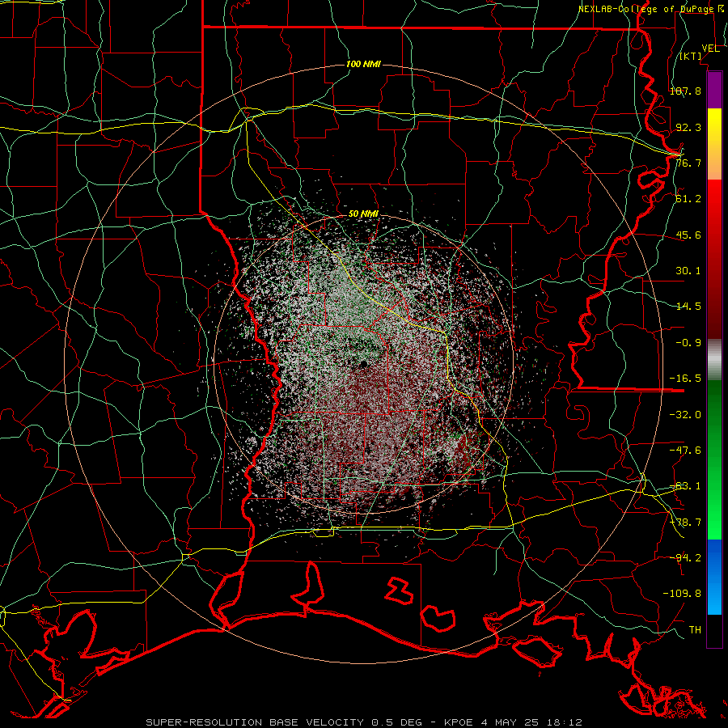Viewport: 728px width, 728px height.
Task: Click the 30.1 velocity scale value
Action: [688, 271]
